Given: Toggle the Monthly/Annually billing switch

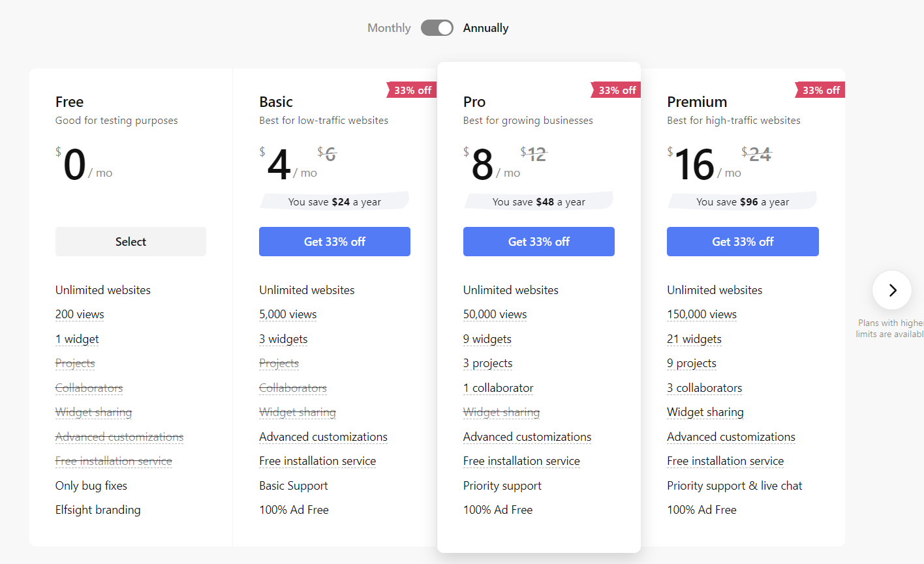Looking at the screenshot, I should point(437,28).
